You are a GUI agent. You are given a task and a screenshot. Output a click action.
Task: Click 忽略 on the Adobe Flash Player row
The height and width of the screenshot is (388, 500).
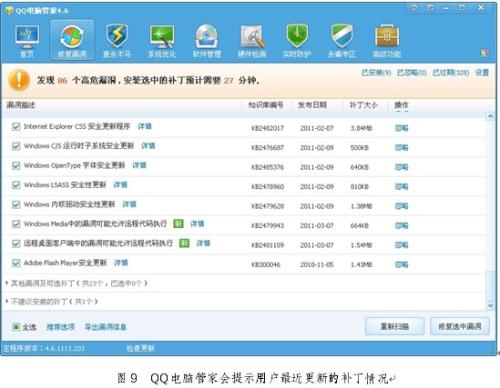pyautogui.click(x=402, y=265)
